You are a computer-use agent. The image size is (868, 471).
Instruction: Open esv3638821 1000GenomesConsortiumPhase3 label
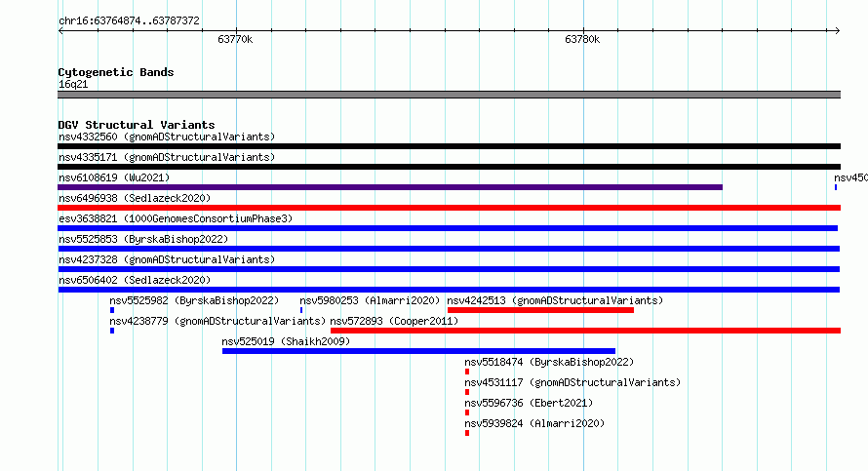coord(176,218)
